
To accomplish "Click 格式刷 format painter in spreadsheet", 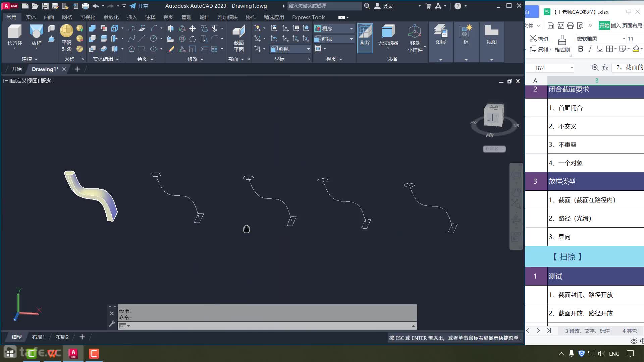I will 562,43.
